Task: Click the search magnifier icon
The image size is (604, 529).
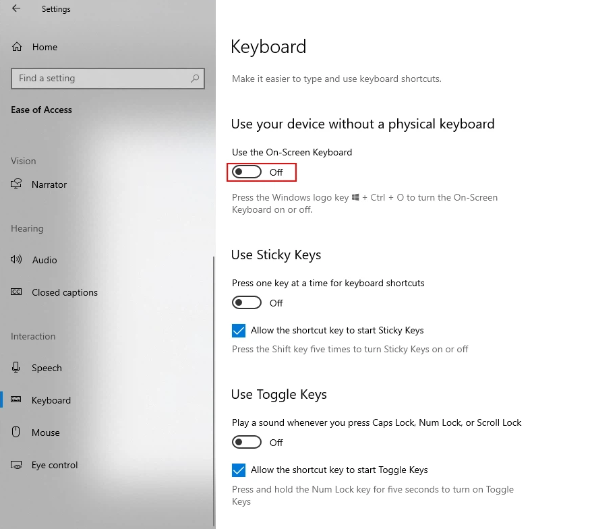Action: (x=195, y=78)
